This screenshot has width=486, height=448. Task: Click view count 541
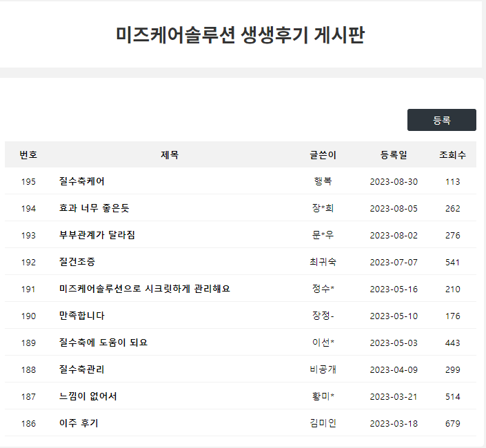[452, 263]
